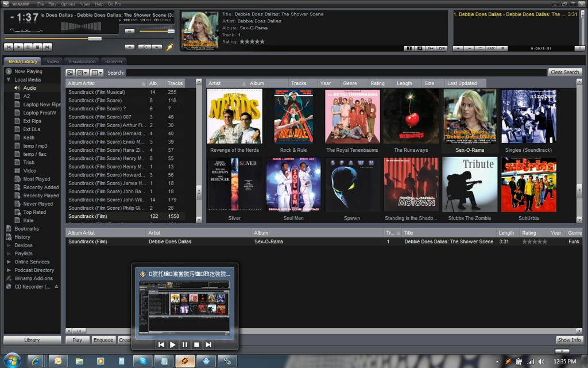Collapse the Local Media tree node
Screen dimensions: 588x368
pos(9,79)
